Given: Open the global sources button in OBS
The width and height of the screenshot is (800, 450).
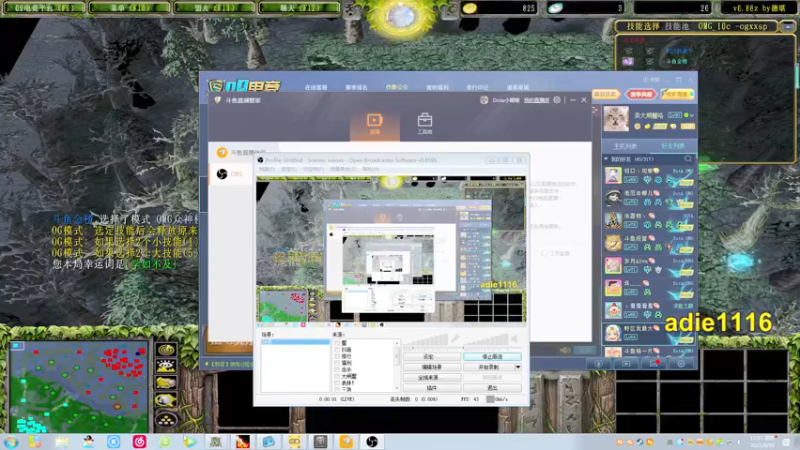Looking at the screenshot, I should pyautogui.click(x=432, y=378).
